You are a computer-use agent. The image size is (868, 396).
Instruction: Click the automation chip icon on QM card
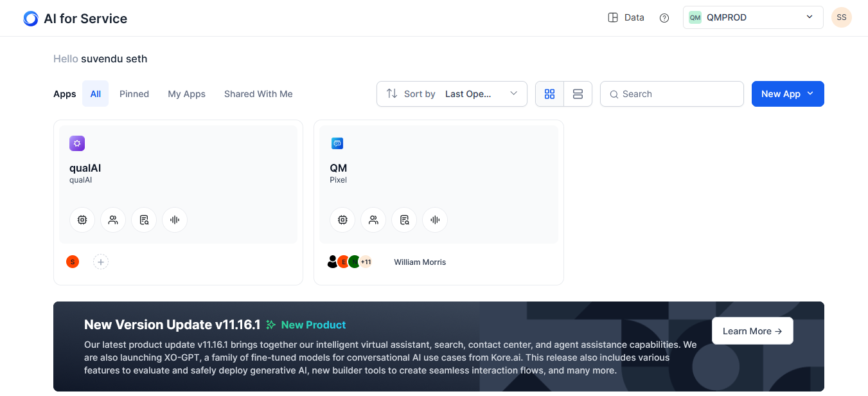coord(342,220)
